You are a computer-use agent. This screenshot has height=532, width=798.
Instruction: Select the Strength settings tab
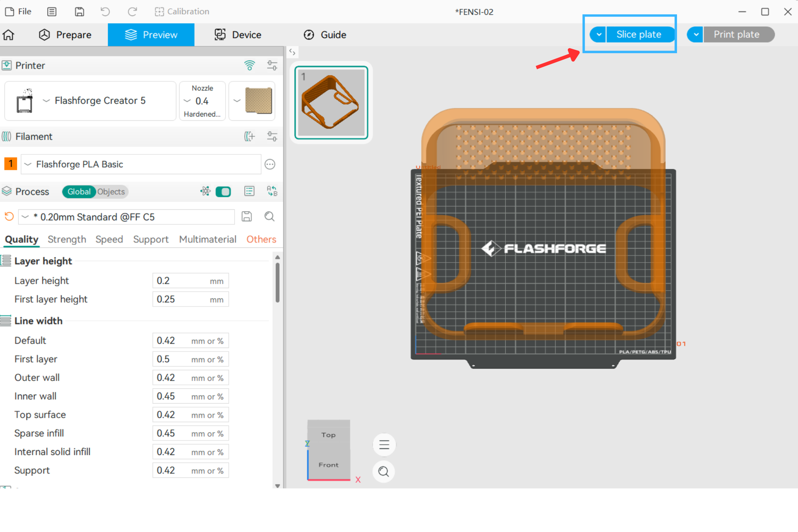[x=67, y=239]
